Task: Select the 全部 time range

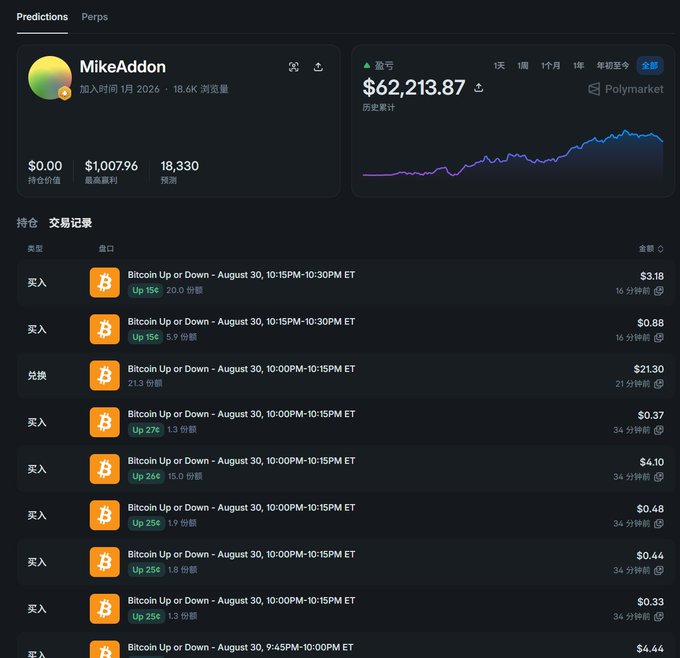Action: [650, 65]
